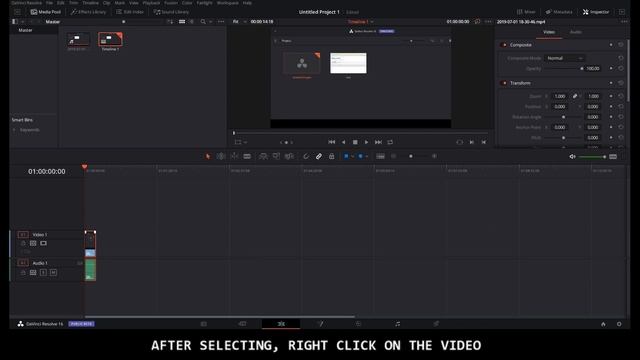The image size is (640, 360).
Task: Reset the Transform section
Action: pos(621,83)
